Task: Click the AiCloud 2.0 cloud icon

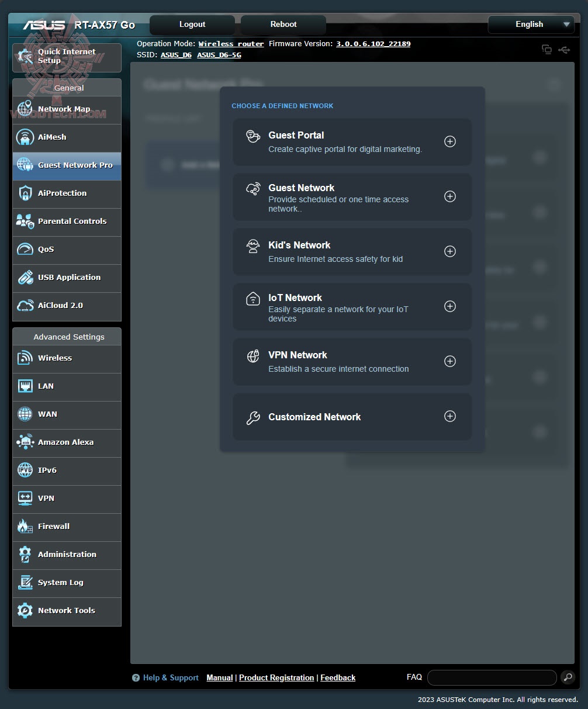Action: point(25,306)
